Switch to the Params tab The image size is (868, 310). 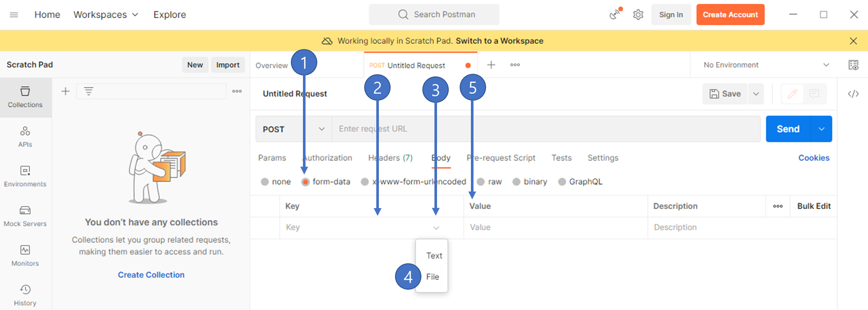272,158
